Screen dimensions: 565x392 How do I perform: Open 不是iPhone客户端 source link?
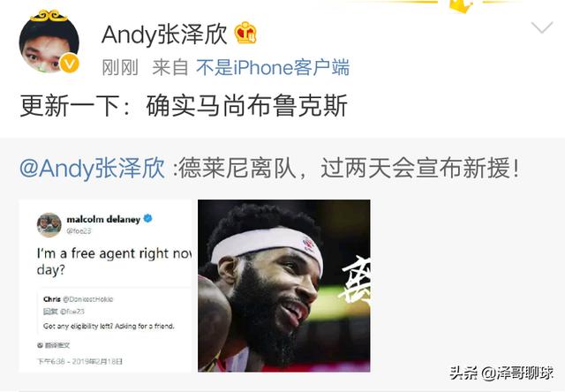[273, 68]
